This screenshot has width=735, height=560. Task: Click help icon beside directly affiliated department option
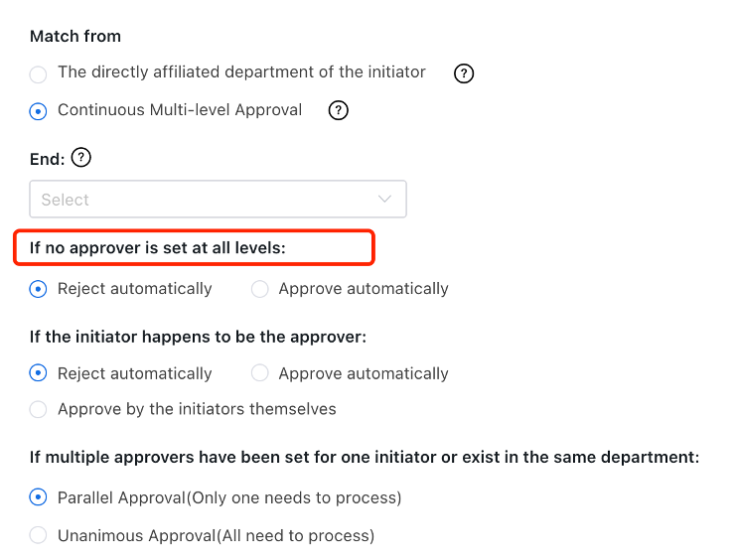pos(463,73)
